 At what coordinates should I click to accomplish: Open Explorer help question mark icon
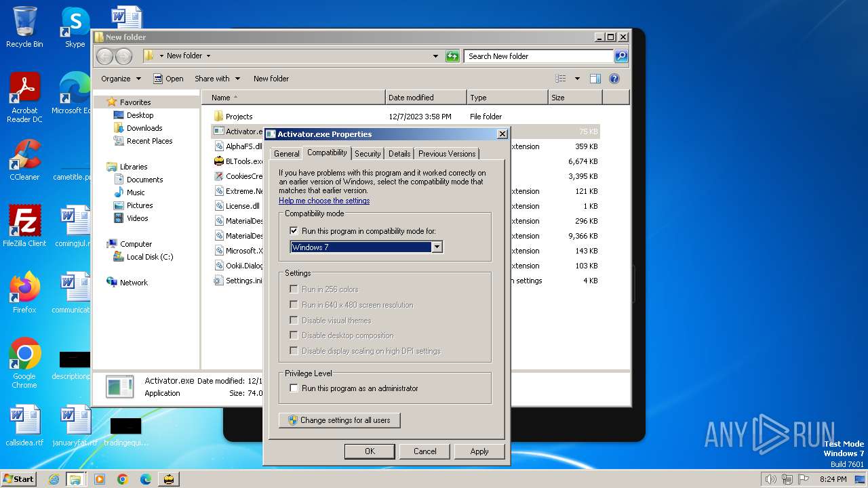[614, 79]
